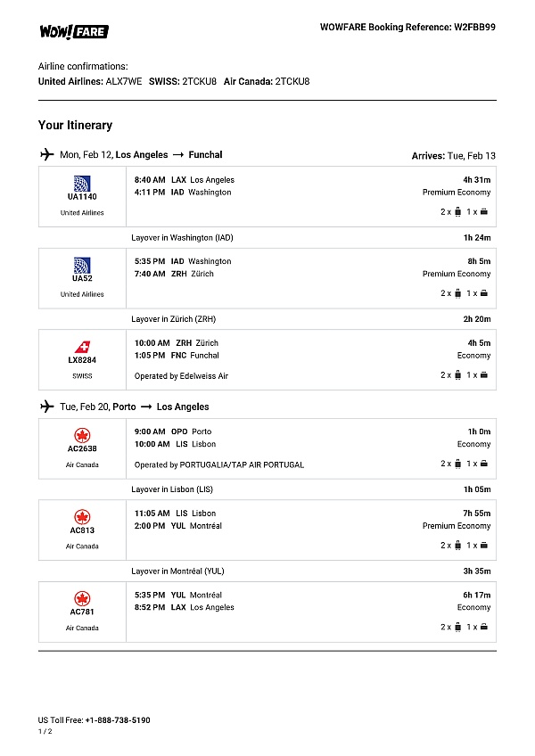Viewport: 535px width, 756px height.
Task: Click the SWISS logo for LX8284
Action: (x=82, y=346)
